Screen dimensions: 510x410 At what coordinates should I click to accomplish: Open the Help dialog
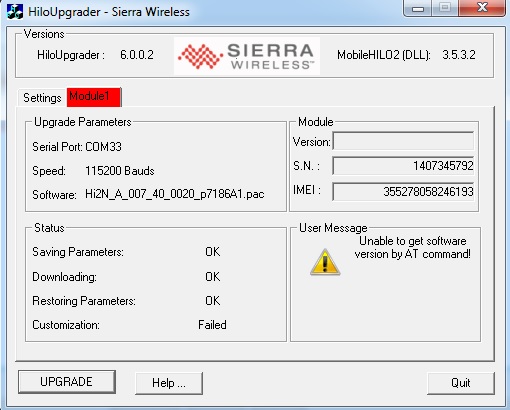[169, 383]
